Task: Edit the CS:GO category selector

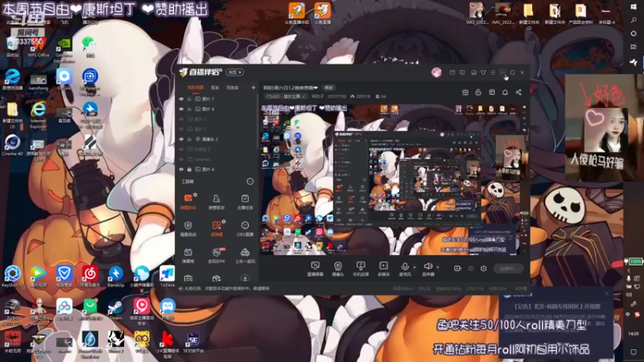Action: 286,97
